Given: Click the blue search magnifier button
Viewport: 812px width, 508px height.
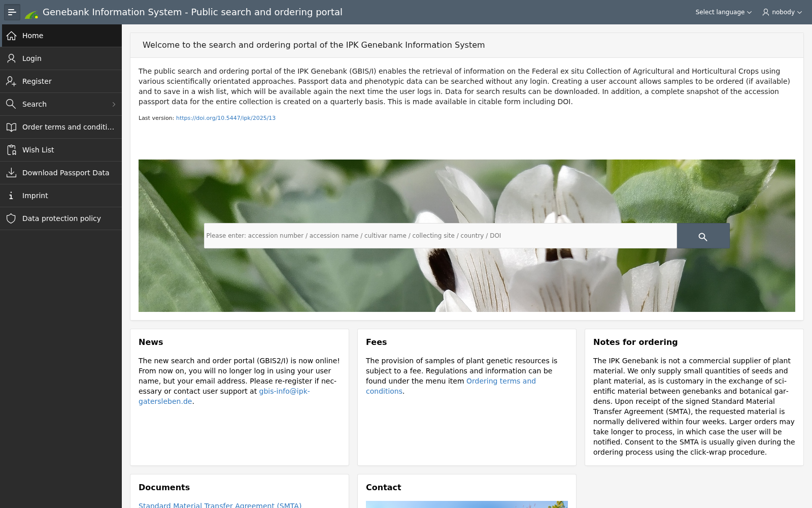Looking at the screenshot, I should click(x=703, y=236).
